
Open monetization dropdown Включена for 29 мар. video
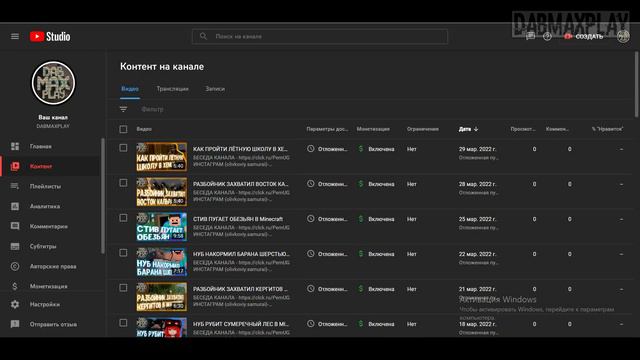coord(381,149)
